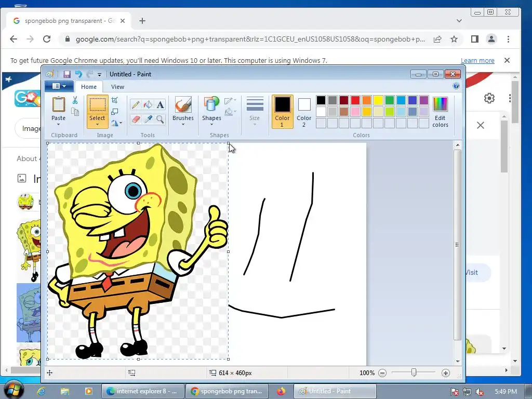This screenshot has width=532, height=399.
Task: Pick the yellow color swatch
Action: point(378,100)
